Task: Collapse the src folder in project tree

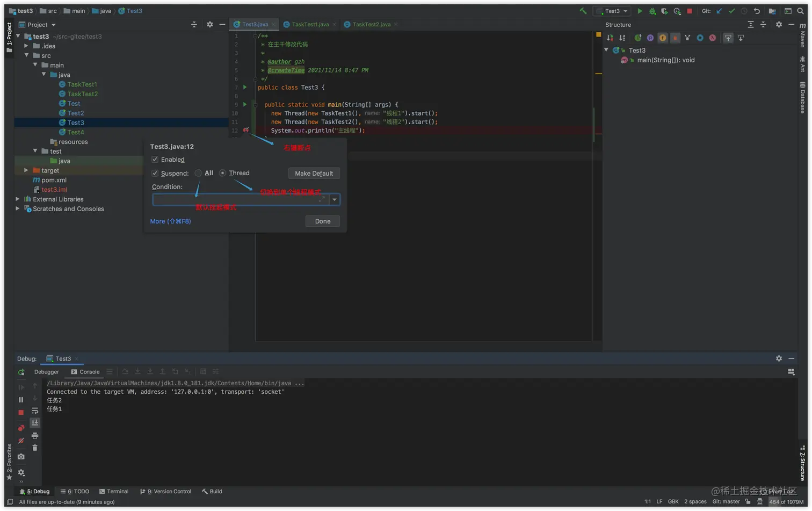Action: (26, 55)
